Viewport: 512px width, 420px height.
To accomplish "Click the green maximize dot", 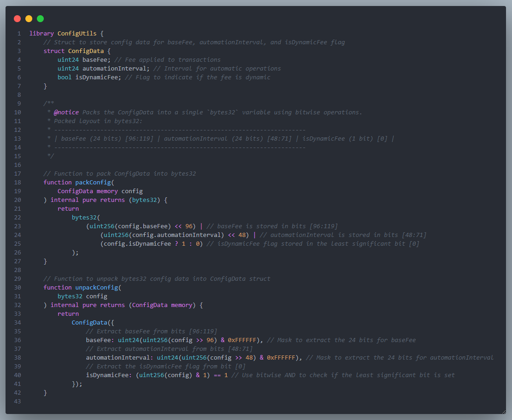I will pos(41,19).
